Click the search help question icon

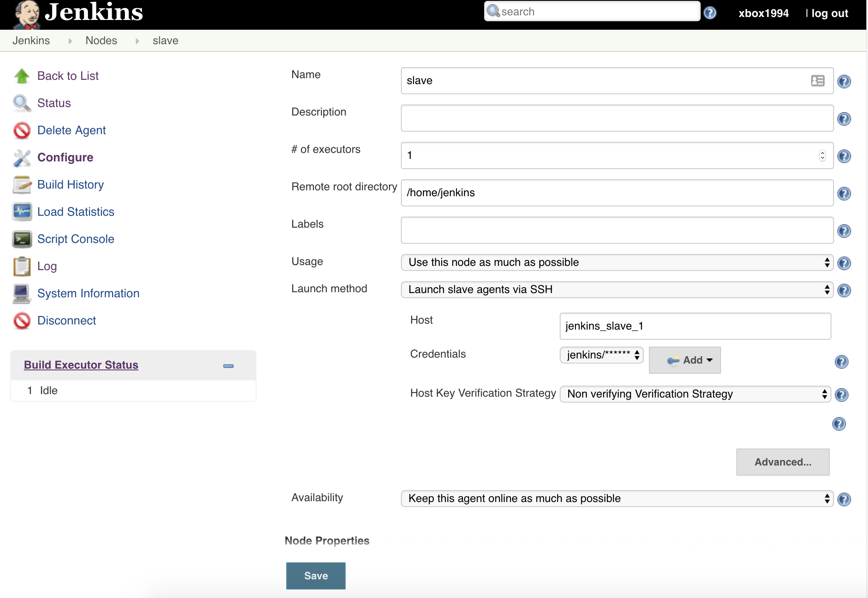tap(710, 13)
